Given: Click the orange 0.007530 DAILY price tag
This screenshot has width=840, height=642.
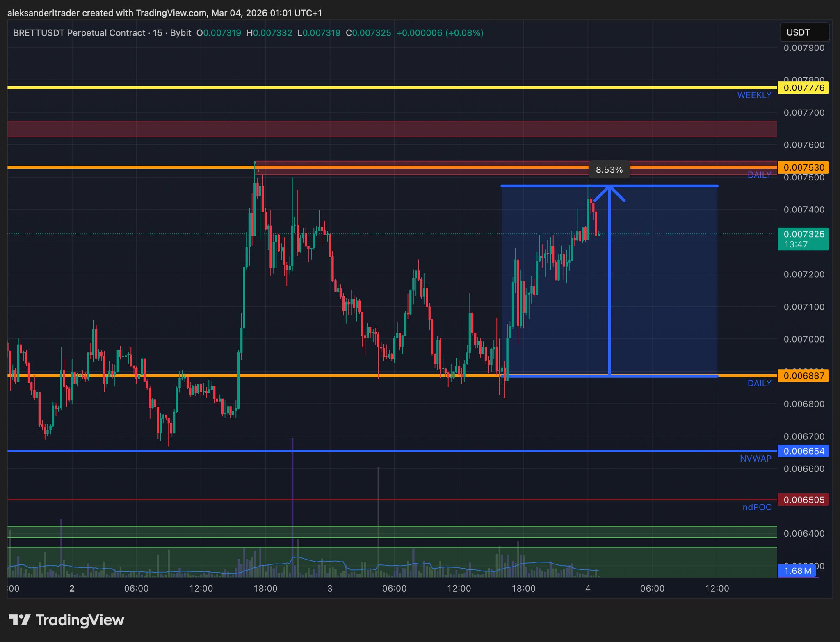Looking at the screenshot, I should [x=803, y=167].
